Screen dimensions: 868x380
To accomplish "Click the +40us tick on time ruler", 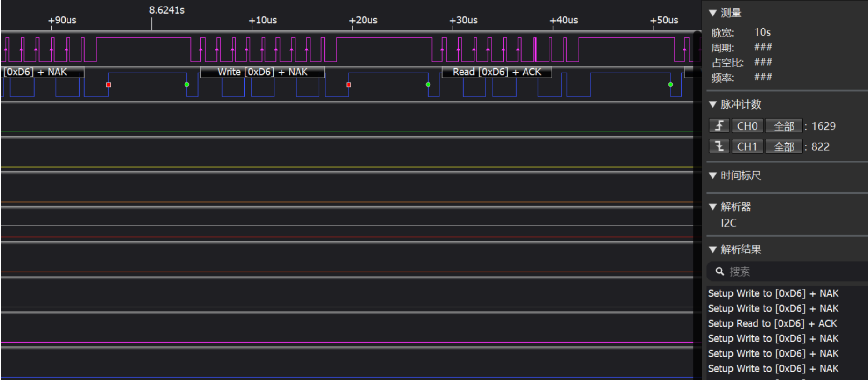I will pos(564,20).
